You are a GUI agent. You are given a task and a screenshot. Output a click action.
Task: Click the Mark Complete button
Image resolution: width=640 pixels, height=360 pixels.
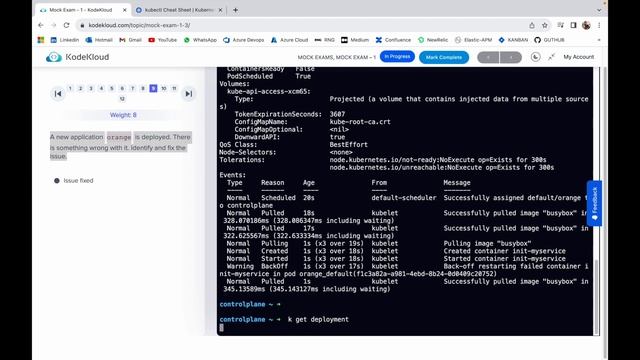(444, 57)
